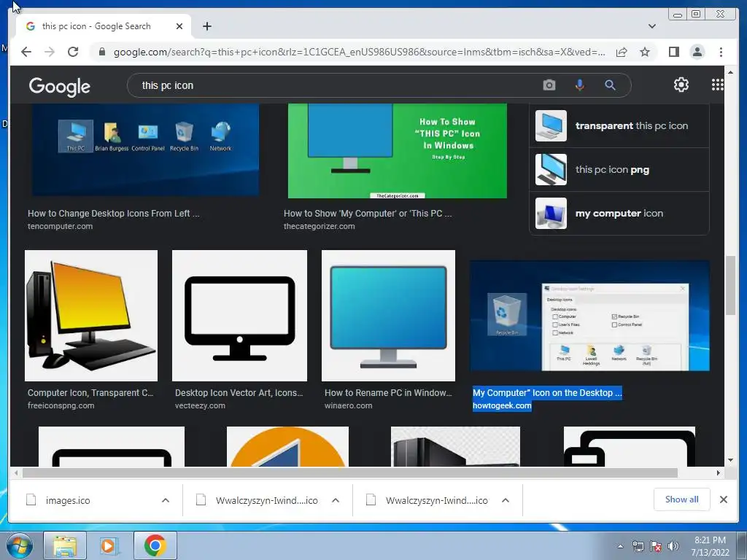
Task: Reload the Google search page
Action: click(x=73, y=52)
